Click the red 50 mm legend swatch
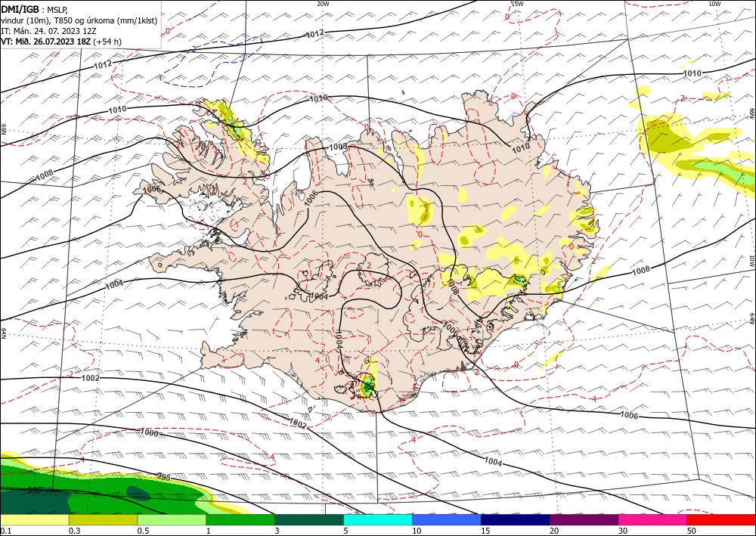 [x=721, y=520]
